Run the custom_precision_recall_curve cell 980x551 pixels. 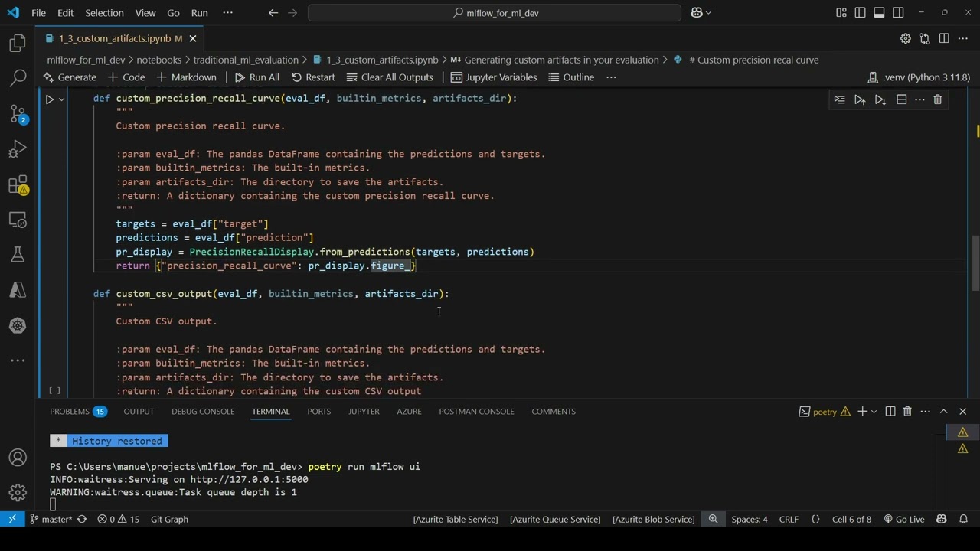(50, 99)
